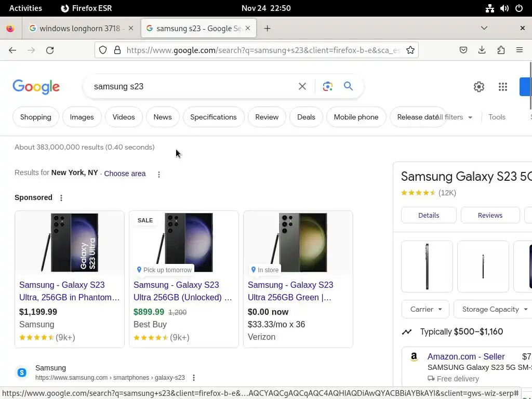532x399 pixels.
Task: Expand the list all tabs chevron
Action: click(484, 28)
